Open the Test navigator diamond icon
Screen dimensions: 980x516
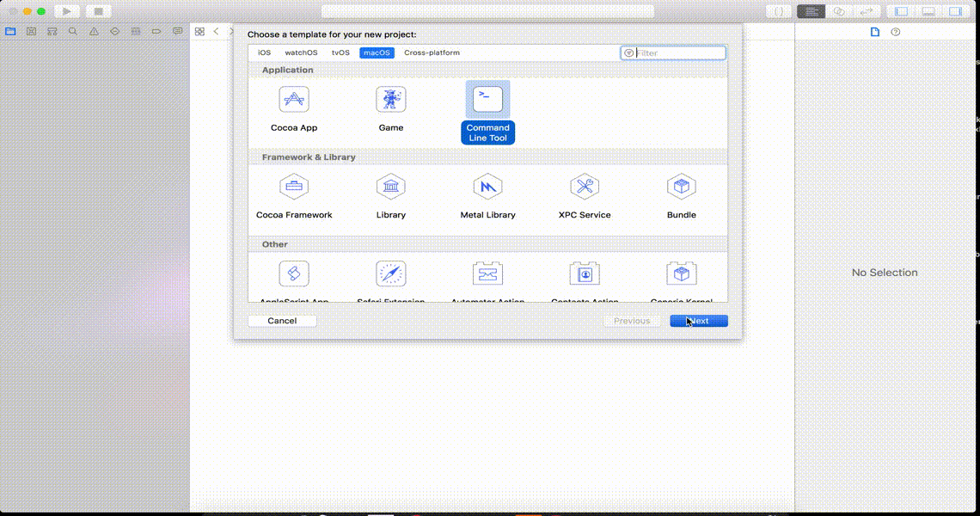(114, 31)
